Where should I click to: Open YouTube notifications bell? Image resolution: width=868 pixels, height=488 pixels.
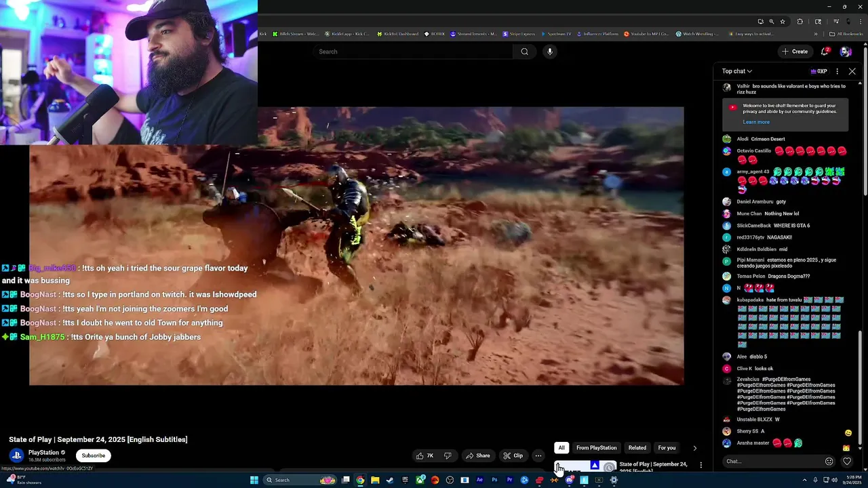[825, 52]
